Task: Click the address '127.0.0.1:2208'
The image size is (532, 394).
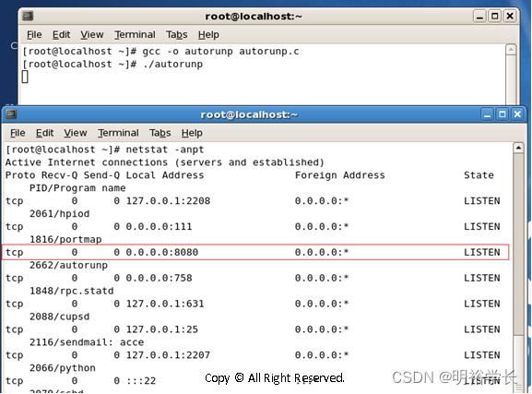Action: [x=168, y=201]
